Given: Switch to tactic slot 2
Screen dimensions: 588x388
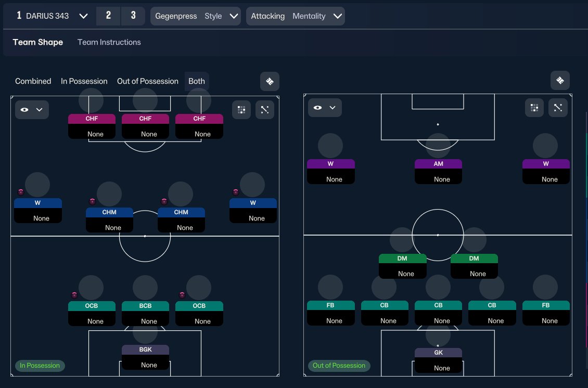Looking at the screenshot, I should pyautogui.click(x=108, y=16).
